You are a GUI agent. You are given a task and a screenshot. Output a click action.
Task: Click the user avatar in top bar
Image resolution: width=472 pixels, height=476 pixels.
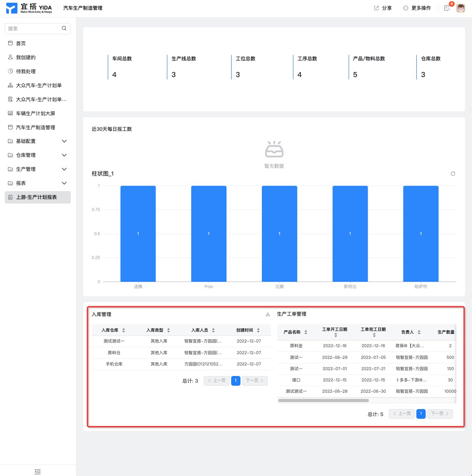[x=461, y=8]
